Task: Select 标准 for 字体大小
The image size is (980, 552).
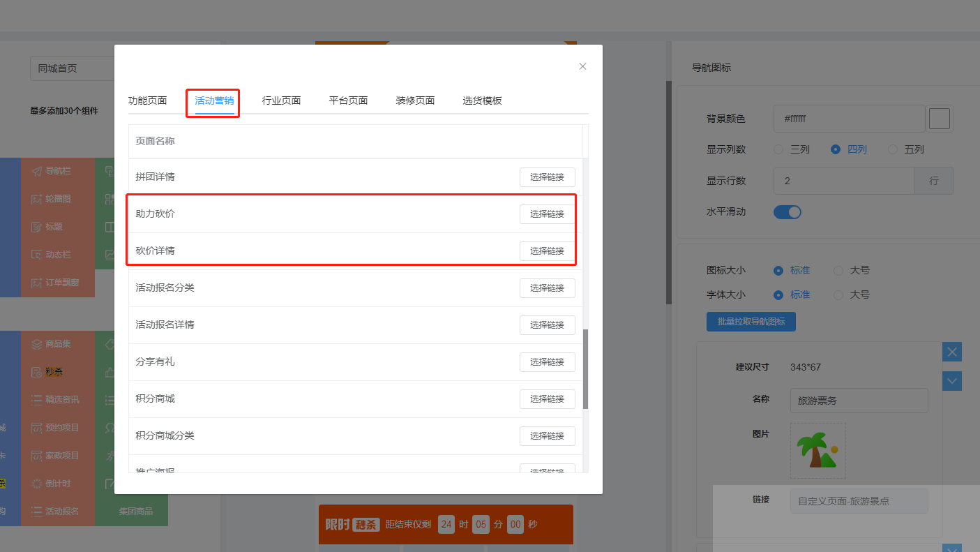Action: [x=792, y=294]
